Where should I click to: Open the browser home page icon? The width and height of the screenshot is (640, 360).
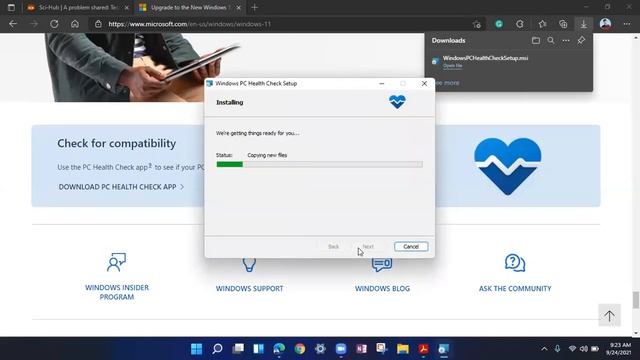(x=75, y=24)
